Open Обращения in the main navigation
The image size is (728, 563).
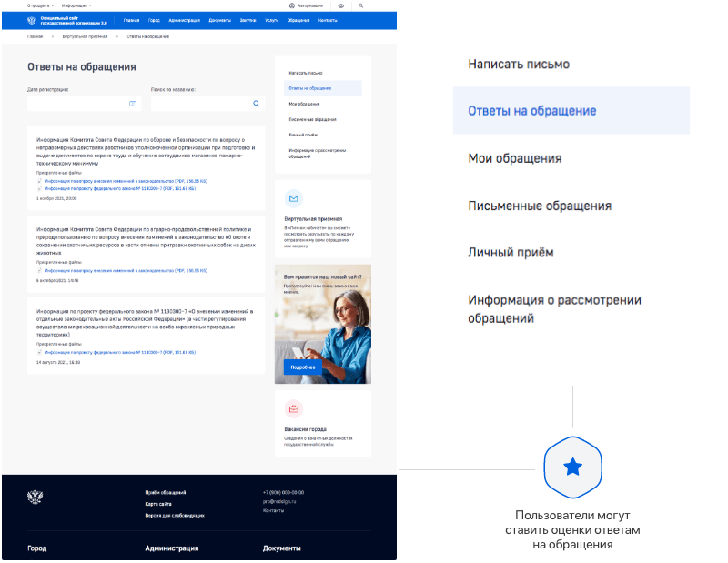pos(298,20)
